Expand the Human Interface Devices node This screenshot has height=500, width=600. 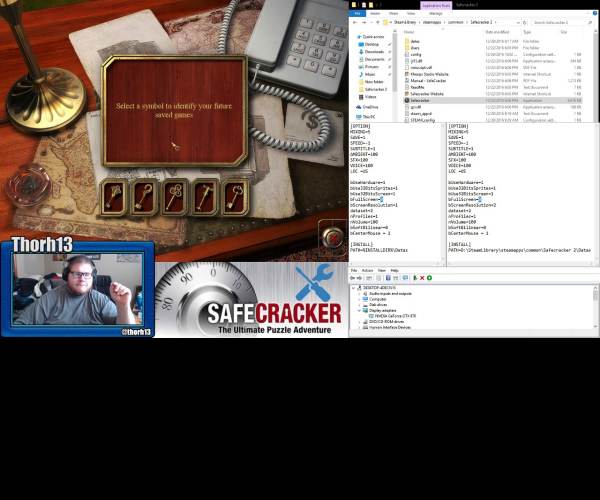[x=359, y=327]
